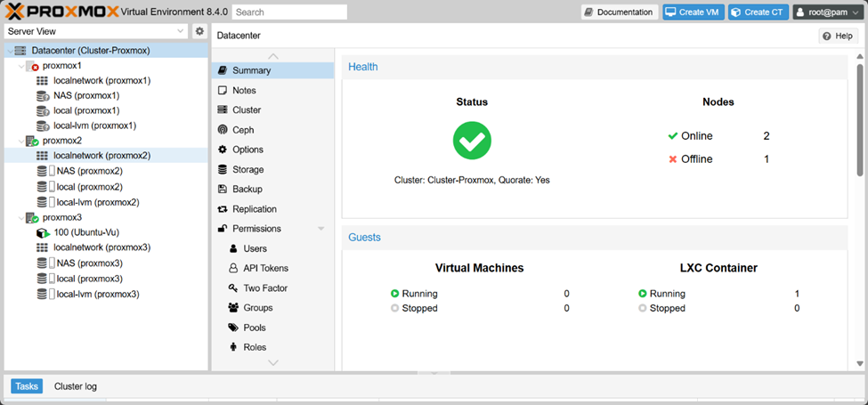868x405 pixels.
Task: Click the Two Factor key icon
Action: tap(233, 288)
